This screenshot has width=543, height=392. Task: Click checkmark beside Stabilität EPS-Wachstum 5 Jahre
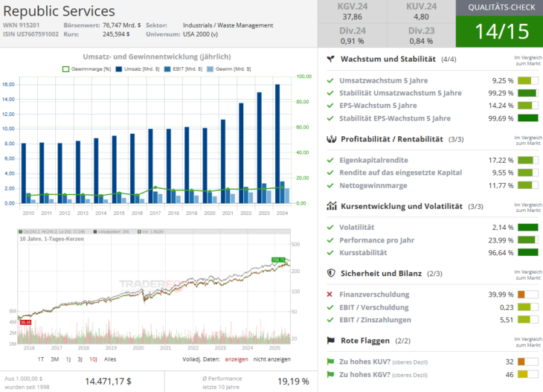pos(330,118)
